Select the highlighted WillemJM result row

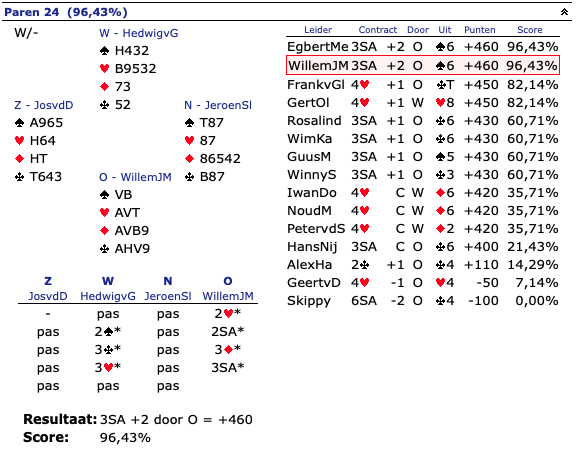pyautogui.click(x=423, y=65)
